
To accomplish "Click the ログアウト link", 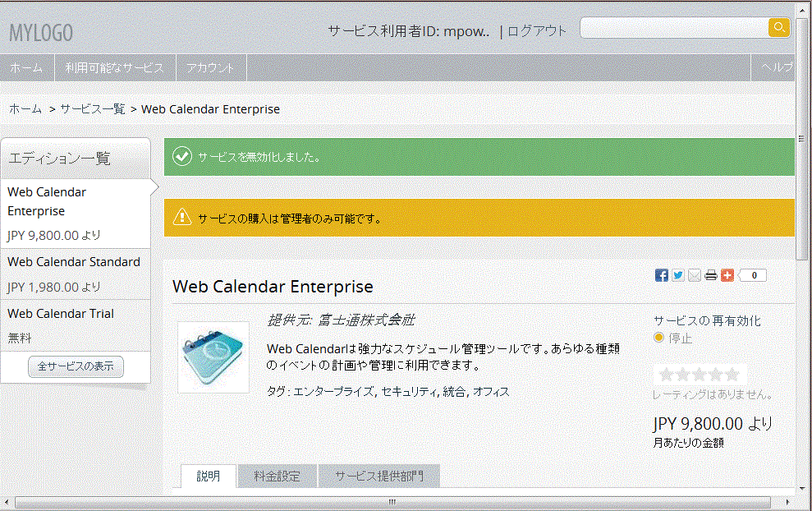I will point(536,31).
